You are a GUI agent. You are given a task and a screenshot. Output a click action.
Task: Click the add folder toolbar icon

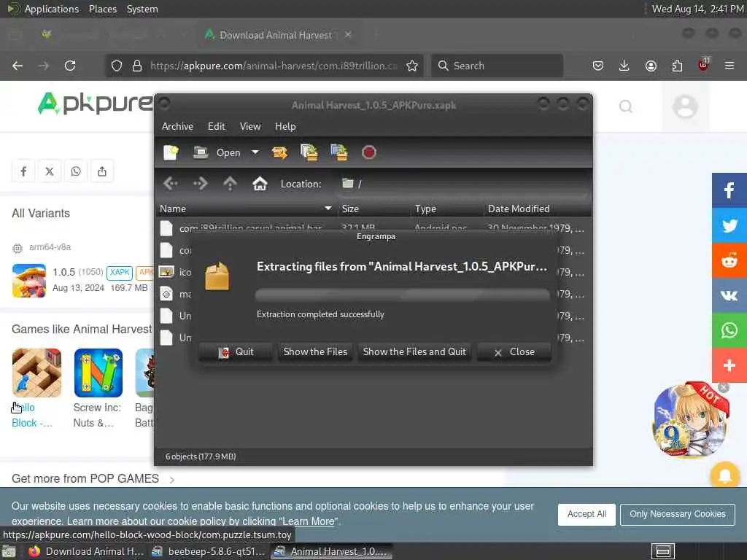339,152
